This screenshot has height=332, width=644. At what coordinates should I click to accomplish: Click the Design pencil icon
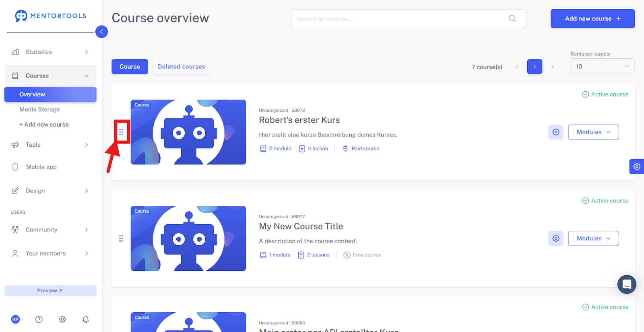[x=15, y=191]
